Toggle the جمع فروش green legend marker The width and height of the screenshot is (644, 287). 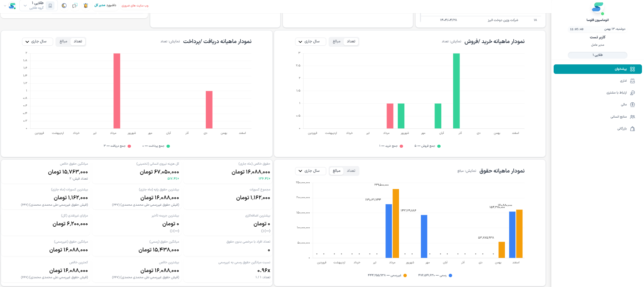coord(439,146)
